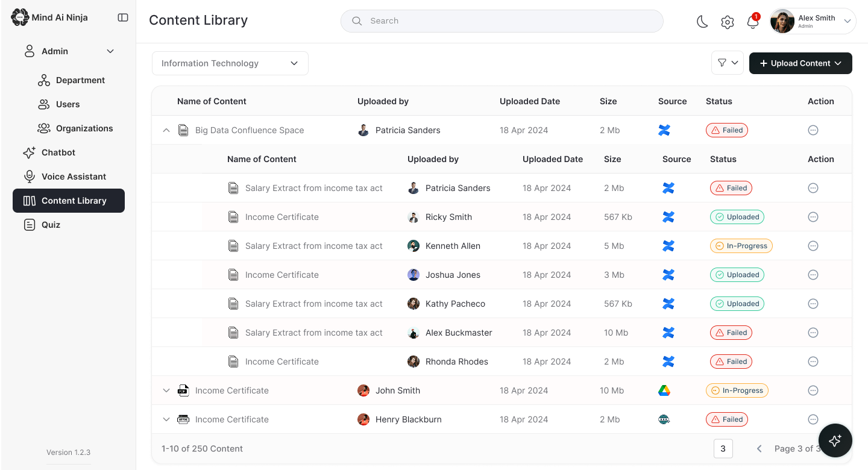Click file icon in Henry Blackburn's Income Certificate row
The height and width of the screenshot is (470, 868).
pyautogui.click(x=183, y=419)
